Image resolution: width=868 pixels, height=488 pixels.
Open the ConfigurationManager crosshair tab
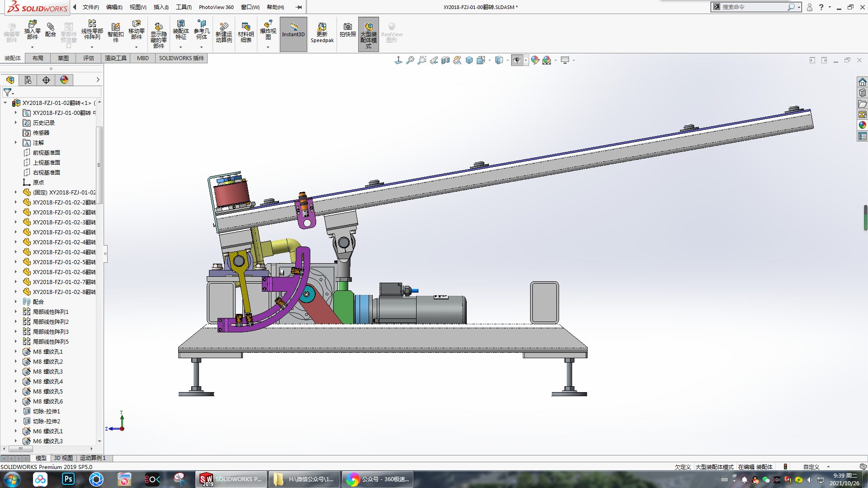pos(46,80)
